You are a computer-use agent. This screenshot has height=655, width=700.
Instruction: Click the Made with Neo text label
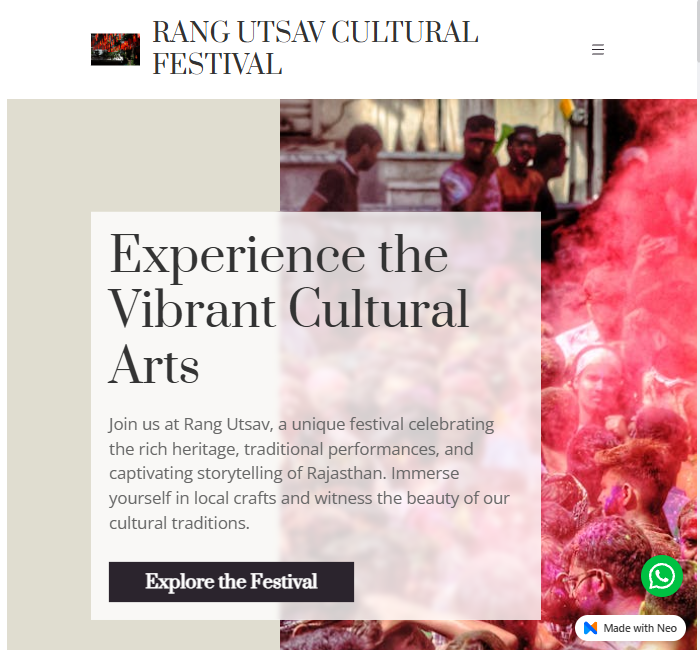(x=640, y=628)
